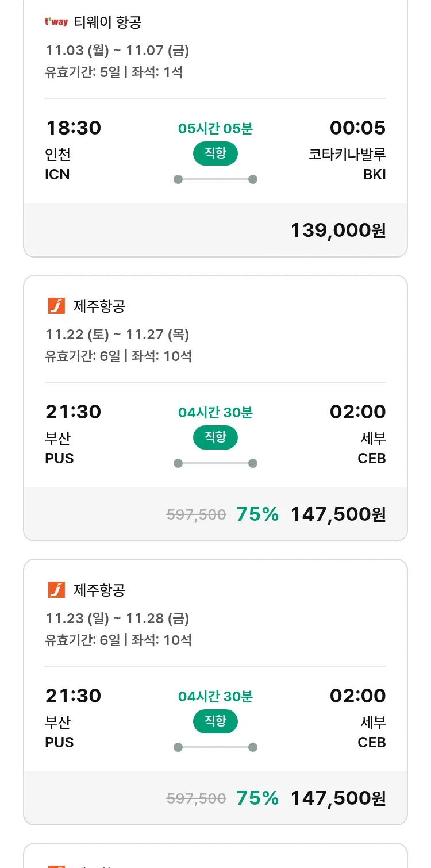This screenshot has width=431, height=868.
Task: Click struck-through 597,500 price on 11.23 flight
Action: (x=196, y=798)
